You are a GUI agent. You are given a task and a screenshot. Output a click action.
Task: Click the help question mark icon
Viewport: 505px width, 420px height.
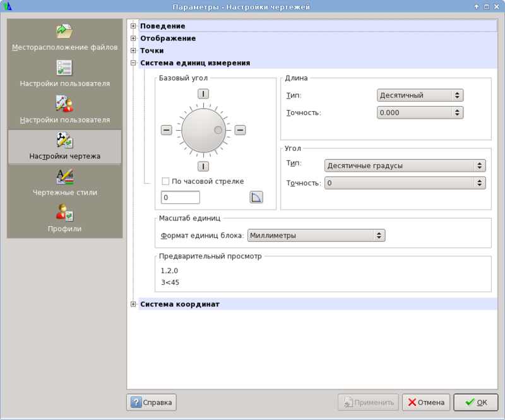tap(136, 402)
